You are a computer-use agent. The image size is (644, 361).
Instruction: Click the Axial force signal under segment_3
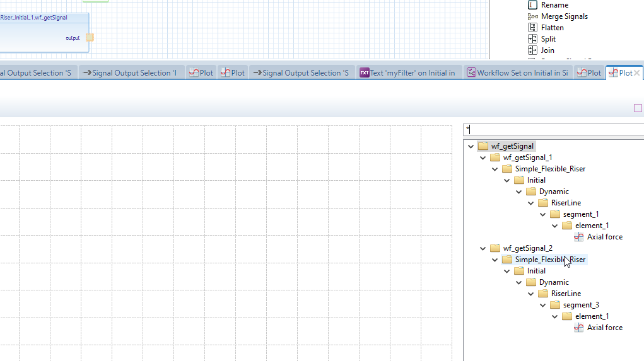604,328
